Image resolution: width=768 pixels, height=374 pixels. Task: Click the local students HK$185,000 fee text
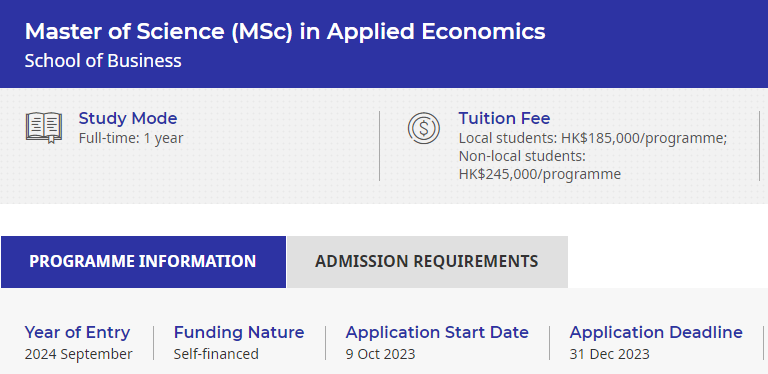click(593, 139)
